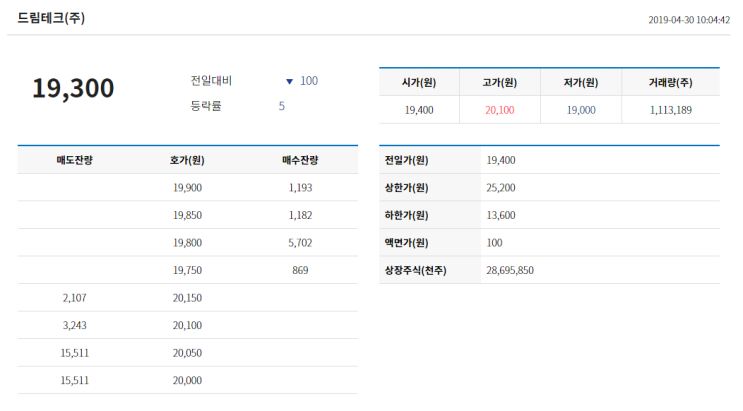Click the quote price 19,850

pyautogui.click(x=187, y=215)
